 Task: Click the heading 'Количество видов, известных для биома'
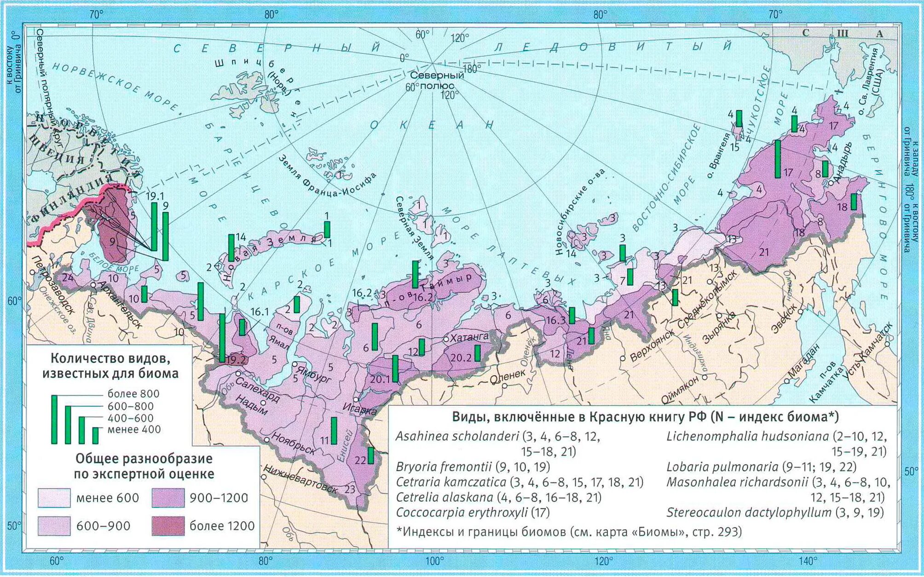click(110, 365)
